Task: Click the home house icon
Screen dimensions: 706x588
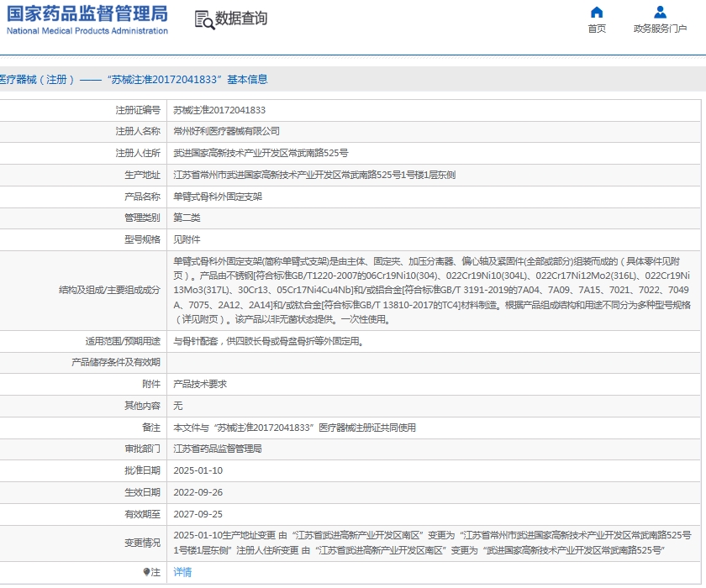Action: point(597,12)
